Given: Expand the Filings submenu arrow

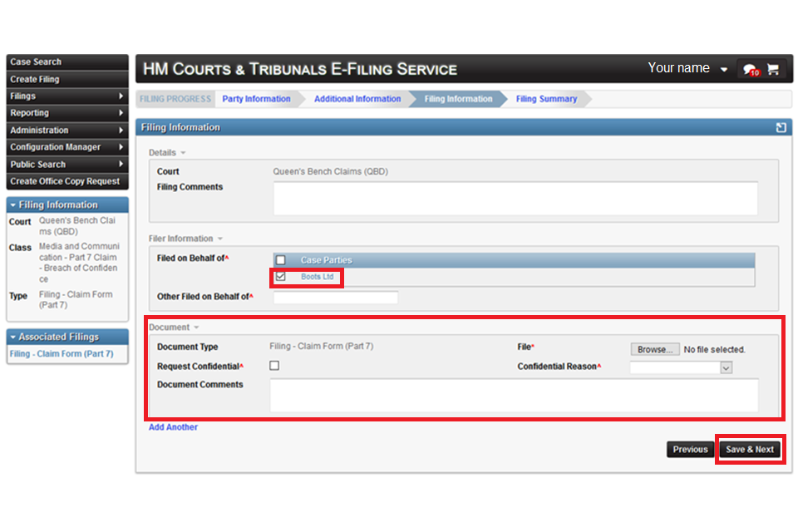Looking at the screenshot, I should point(123,96).
